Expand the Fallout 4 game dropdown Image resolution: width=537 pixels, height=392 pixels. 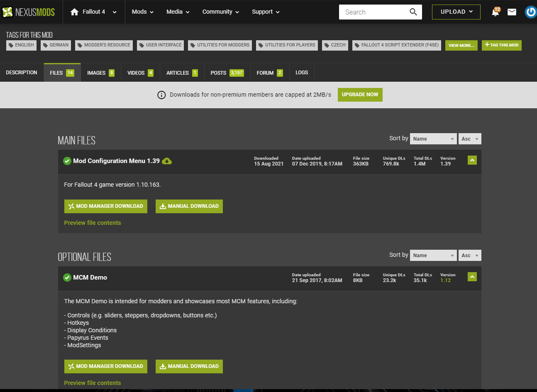pyautogui.click(x=115, y=12)
